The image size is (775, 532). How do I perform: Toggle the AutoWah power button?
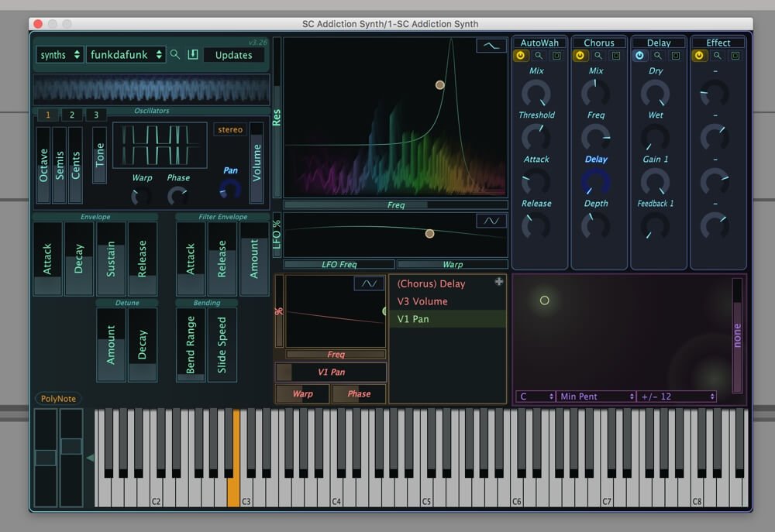tap(520, 56)
